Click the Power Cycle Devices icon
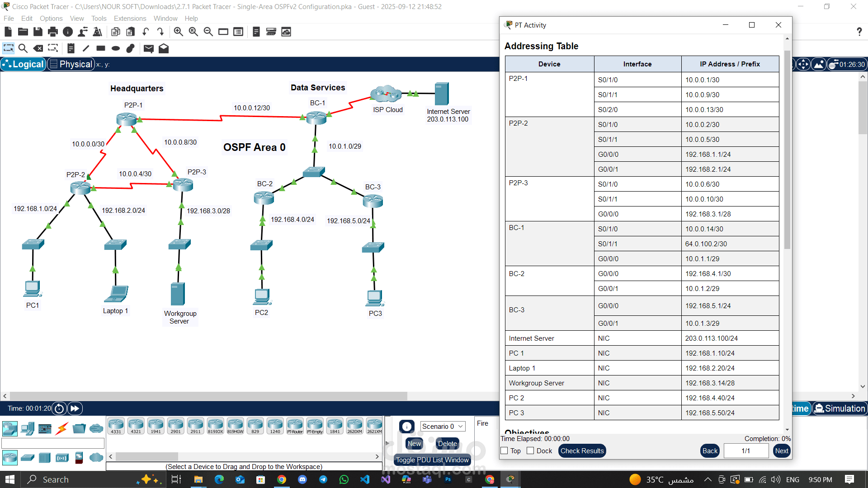 59,408
